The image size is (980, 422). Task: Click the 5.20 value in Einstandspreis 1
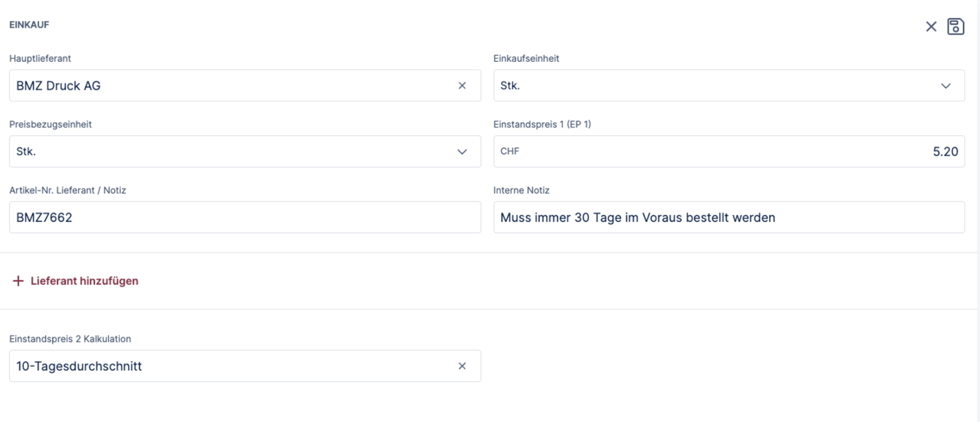(x=945, y=152)
